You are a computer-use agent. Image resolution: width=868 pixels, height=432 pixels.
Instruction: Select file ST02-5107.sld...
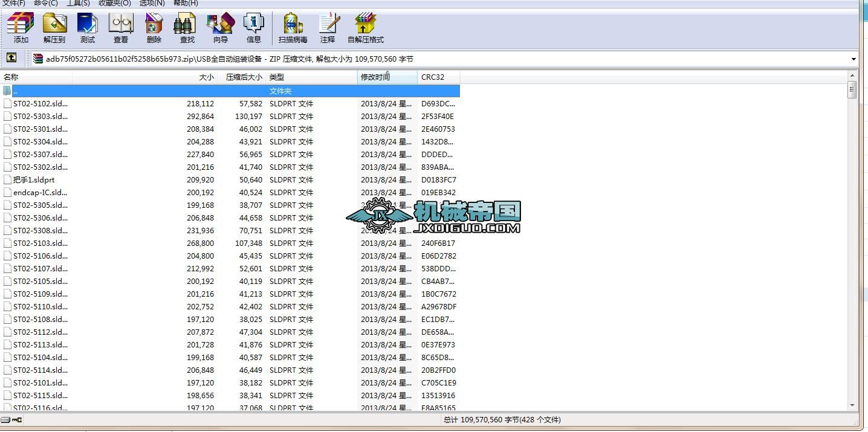point(40,268)
